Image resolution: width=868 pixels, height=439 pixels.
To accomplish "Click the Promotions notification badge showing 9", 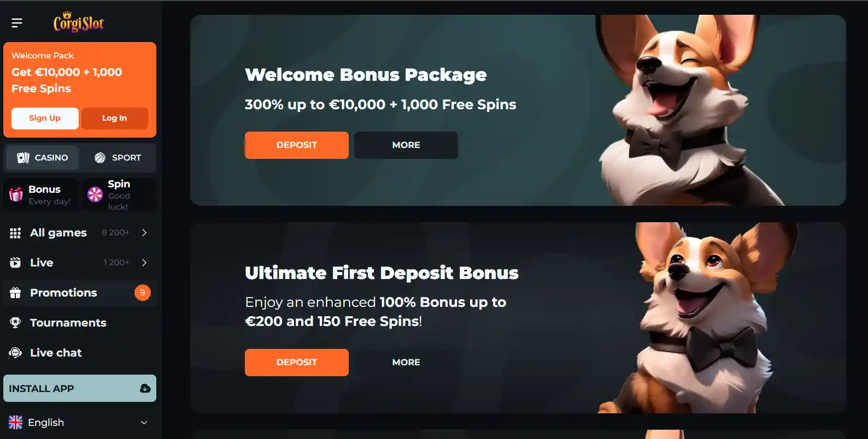I will tap(143, 293).
